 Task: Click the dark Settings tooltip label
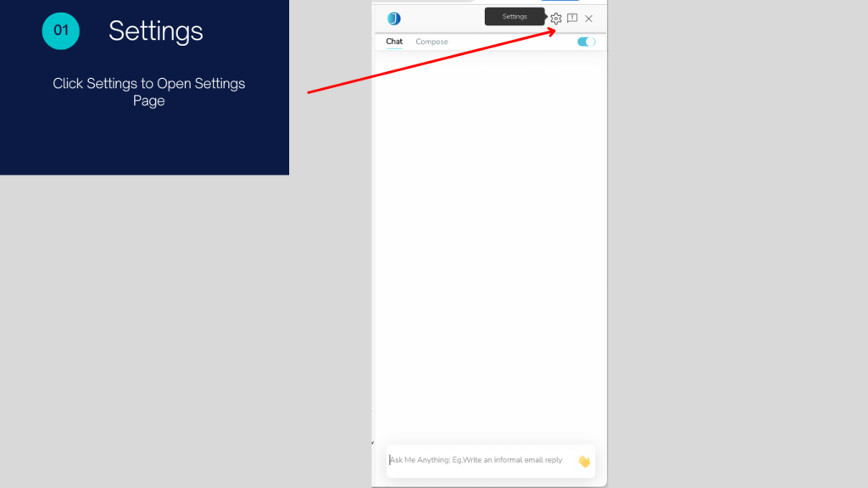tap(515, 17)
